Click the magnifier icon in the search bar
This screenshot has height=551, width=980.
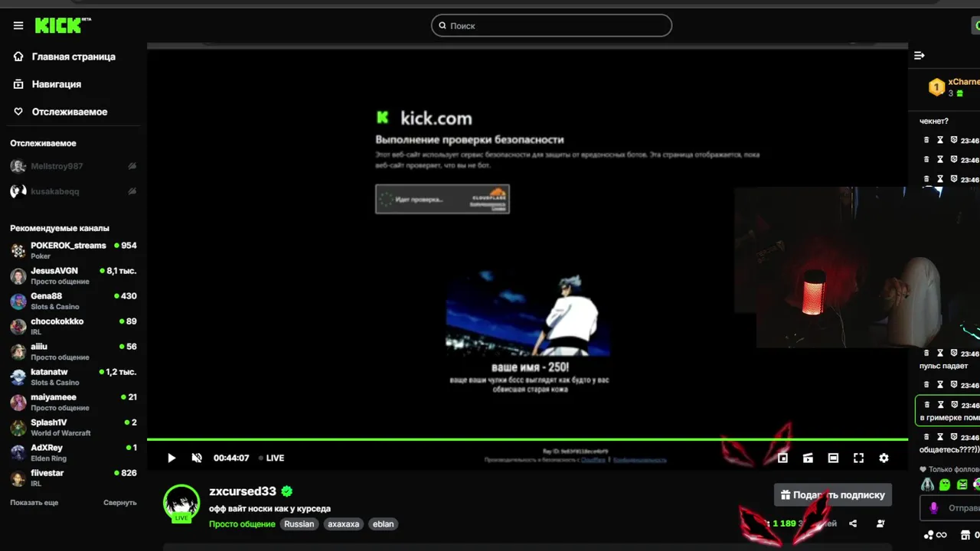443,26
